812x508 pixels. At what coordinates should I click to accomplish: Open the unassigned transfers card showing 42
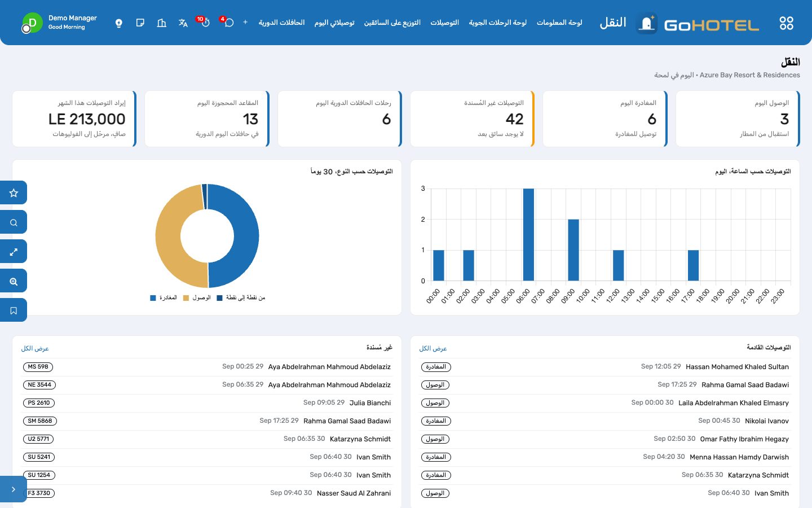(473, 119)
